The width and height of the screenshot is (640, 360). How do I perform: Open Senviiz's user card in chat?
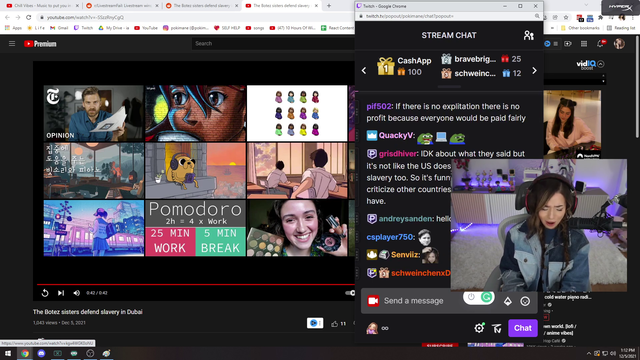pos(404,255)
